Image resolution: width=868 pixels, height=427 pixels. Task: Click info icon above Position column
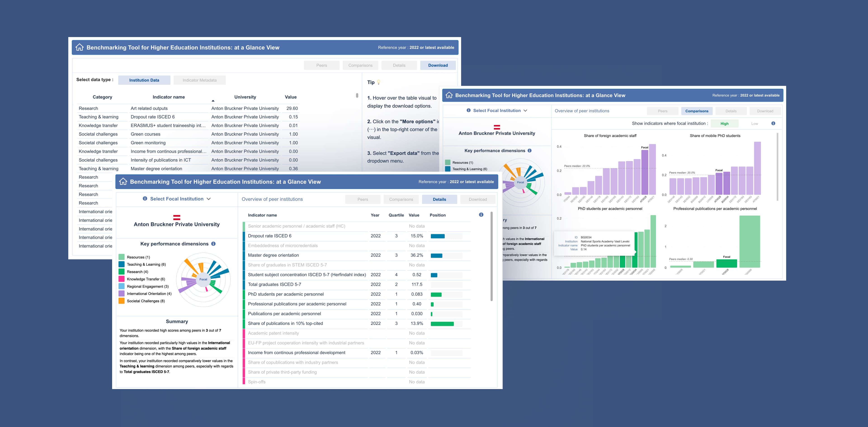[481, 215]
